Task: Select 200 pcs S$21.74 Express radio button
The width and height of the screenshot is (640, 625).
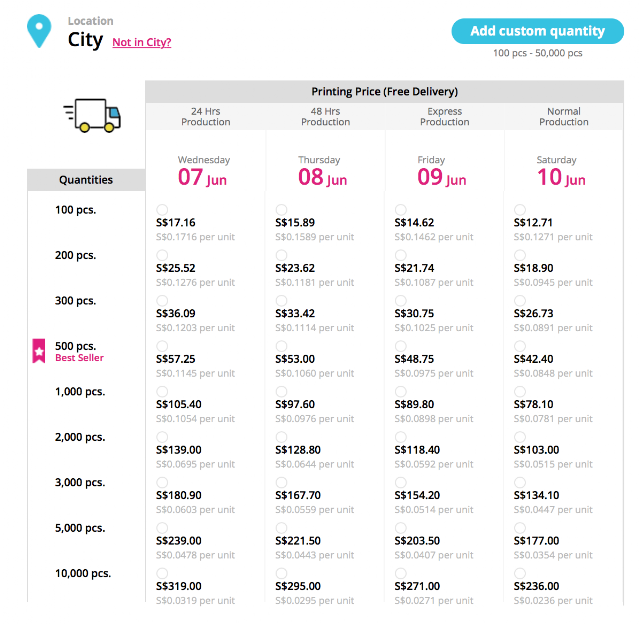Action: point(400,255)
